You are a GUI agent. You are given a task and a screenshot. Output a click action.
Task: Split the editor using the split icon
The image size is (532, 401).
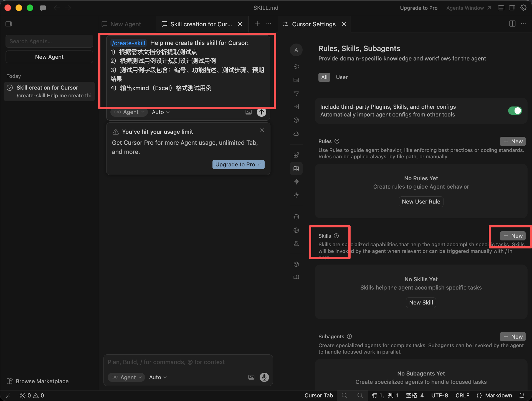click(x=512, y=24)
